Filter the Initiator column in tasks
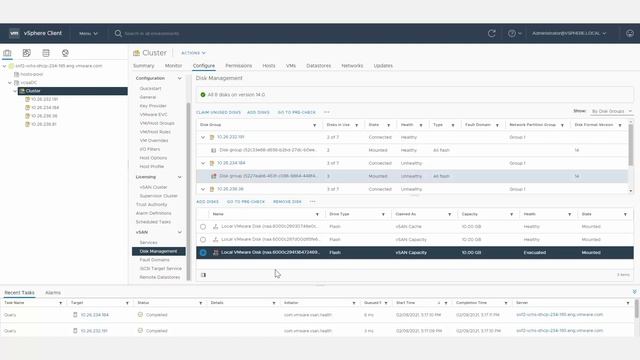The image size is (640, 360). point(353,303)
